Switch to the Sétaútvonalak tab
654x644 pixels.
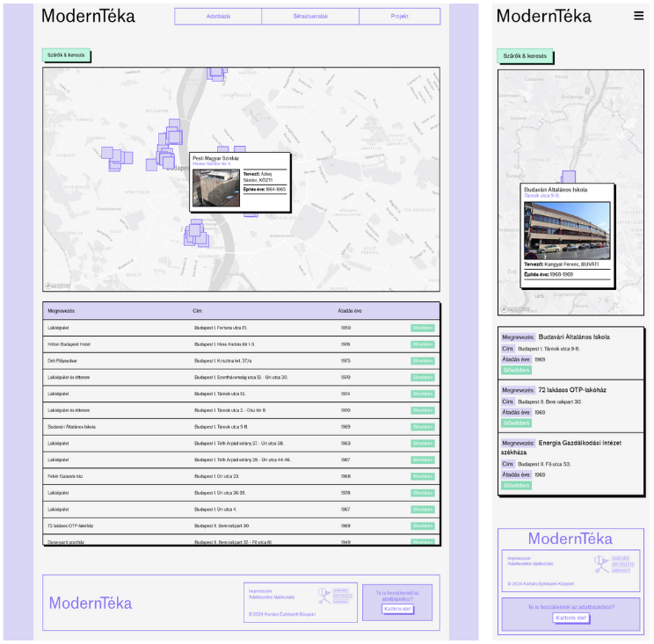pos(311,17)
